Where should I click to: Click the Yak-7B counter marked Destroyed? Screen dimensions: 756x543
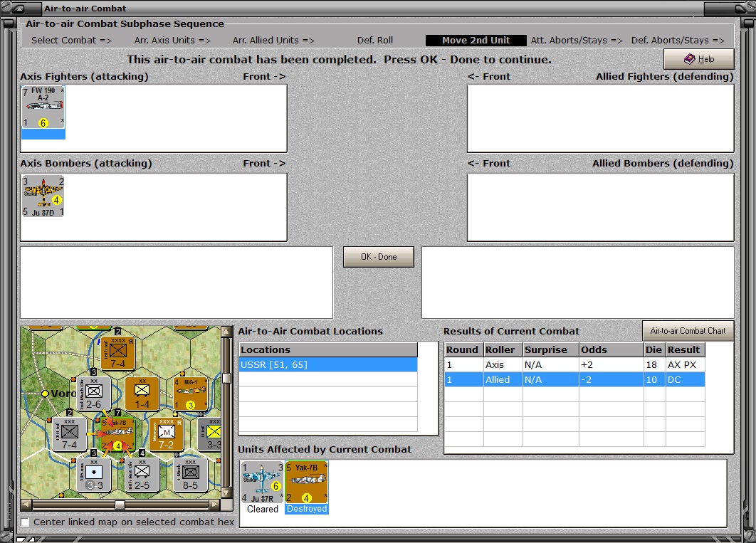tap(307, 483)
